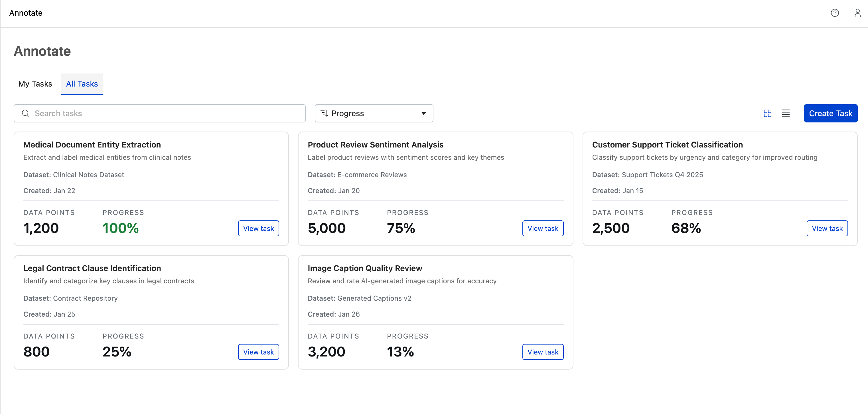Select the All Tasks tab
Screen dimensions: 868x414
(x=82, y=84)
